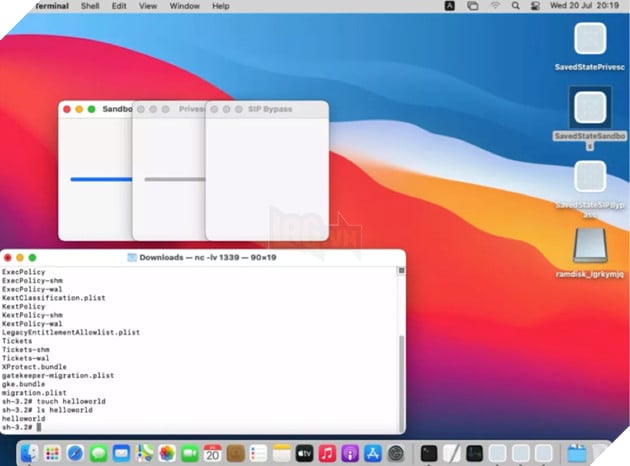Image resolution: width=630 pixels, height=466 pixels.
Task: Open the Downloads folder stack in Dock
Action: click(x=577, y=454)
